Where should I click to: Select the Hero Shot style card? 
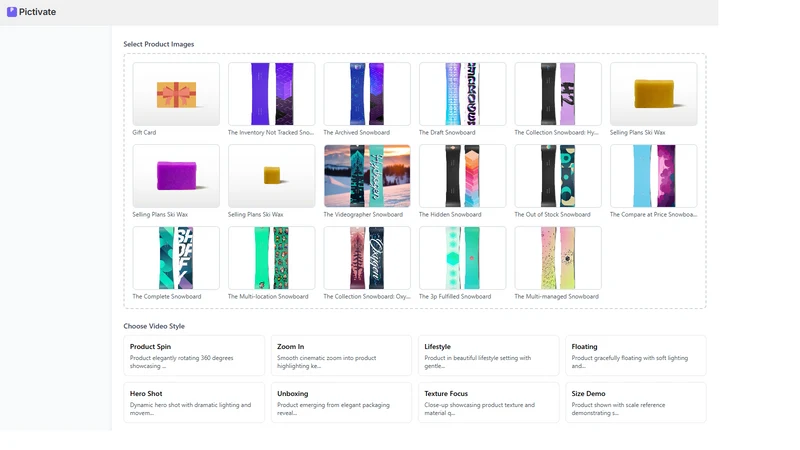coord(194,403)
